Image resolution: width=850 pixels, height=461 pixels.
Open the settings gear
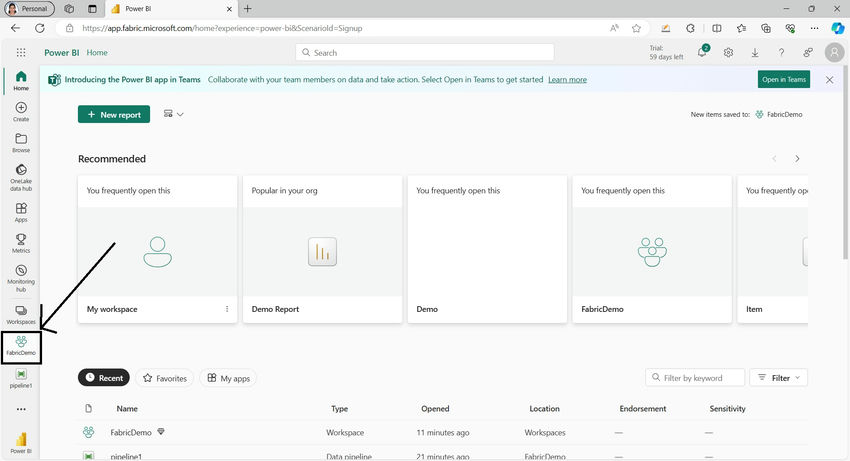pos(728,53)
